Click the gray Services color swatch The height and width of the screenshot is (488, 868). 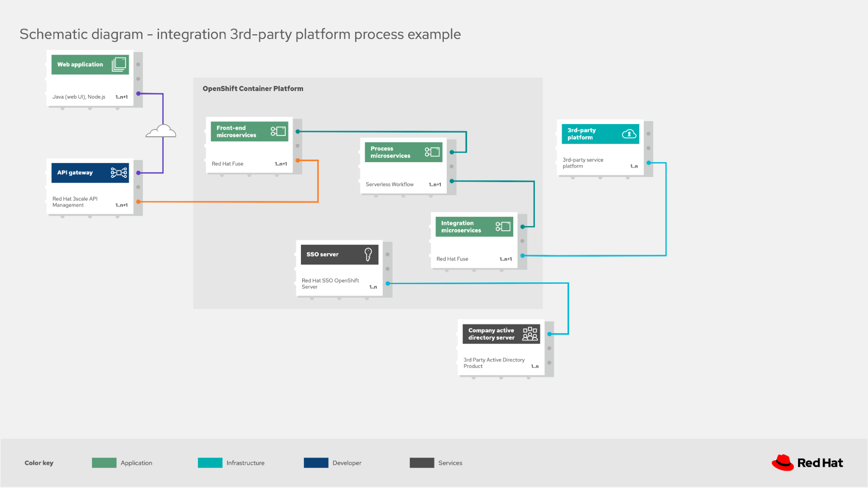coord(422,463)
